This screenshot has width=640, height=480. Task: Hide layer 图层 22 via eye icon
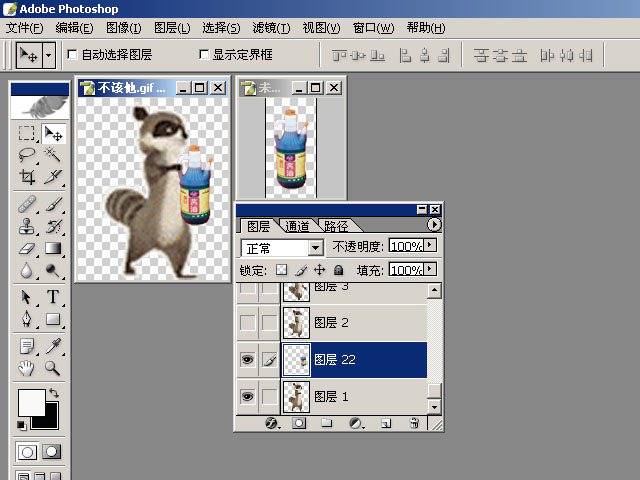(x=247, y=360)
